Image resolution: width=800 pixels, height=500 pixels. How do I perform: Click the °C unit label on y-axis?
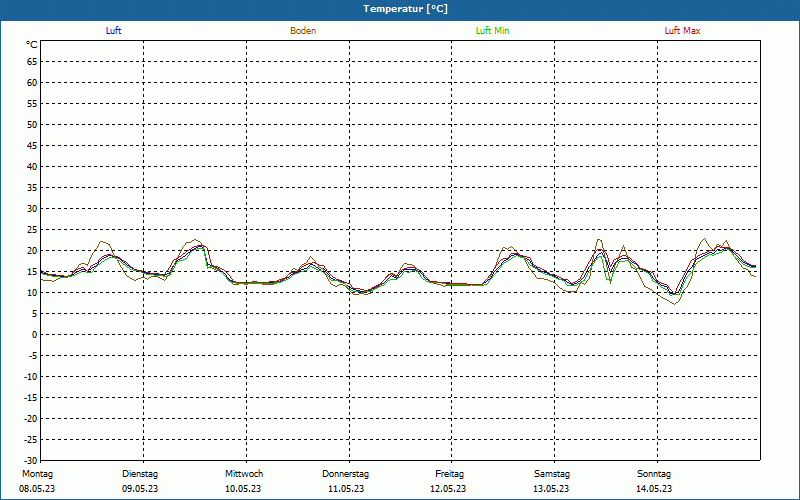[32, 45]
